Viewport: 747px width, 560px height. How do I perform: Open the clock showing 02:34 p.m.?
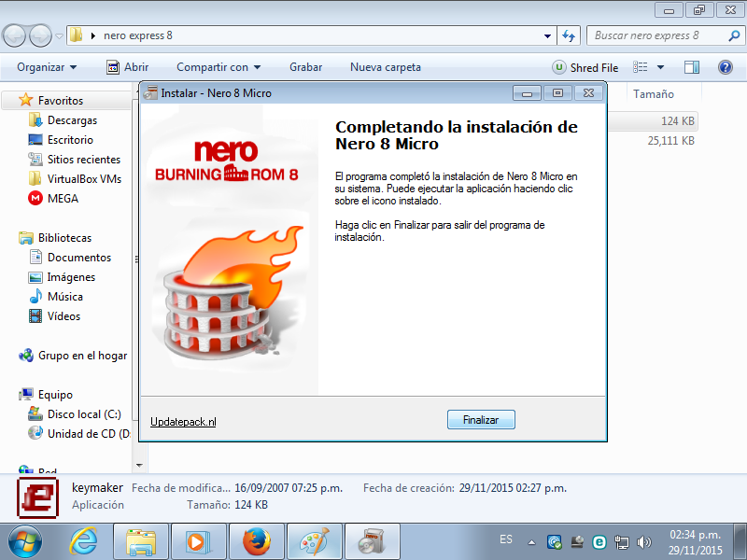pos(695,542)
